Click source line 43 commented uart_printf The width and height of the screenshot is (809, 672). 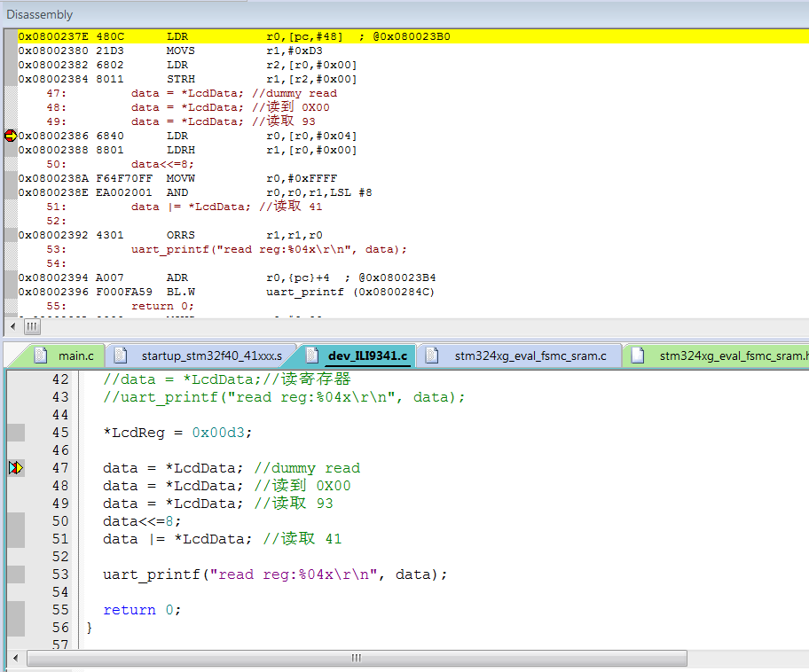tap(284, 397)
